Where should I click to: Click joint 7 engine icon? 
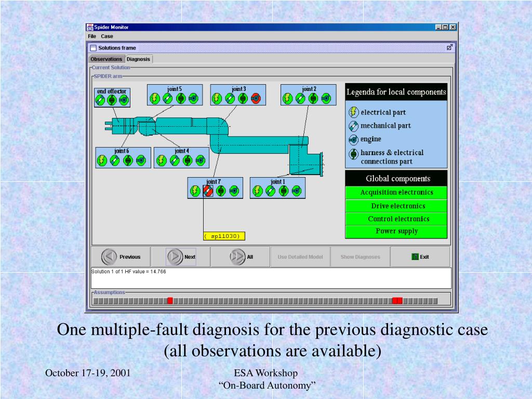pyautogui.click(x=234, y=191)
